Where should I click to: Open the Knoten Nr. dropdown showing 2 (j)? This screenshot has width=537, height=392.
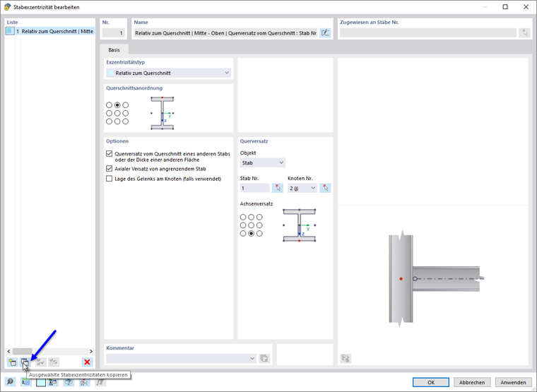(302, 188)
